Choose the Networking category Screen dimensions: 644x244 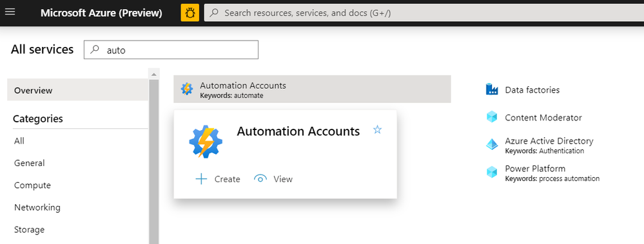pyautogui.click(x=37, y=207)
